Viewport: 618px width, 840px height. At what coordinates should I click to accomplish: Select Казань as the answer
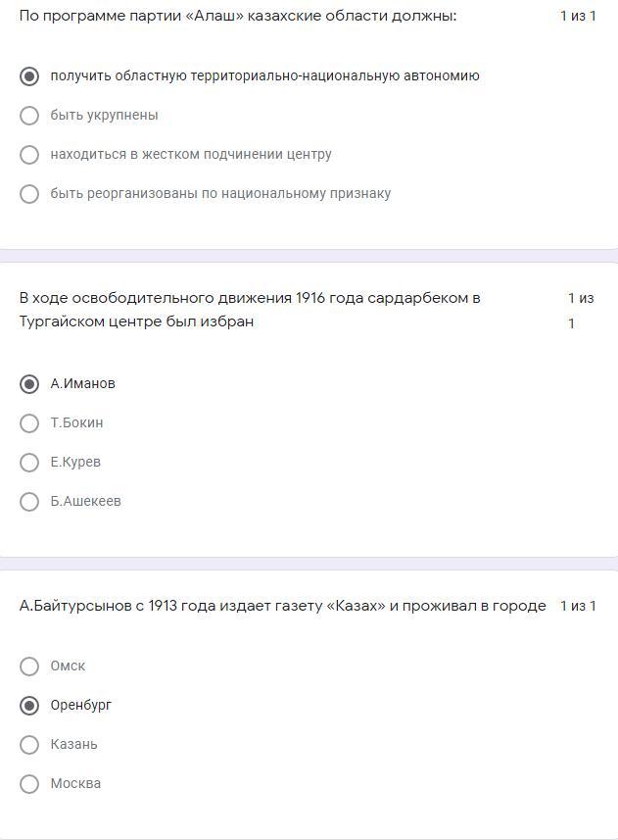(x=29, y=745)
